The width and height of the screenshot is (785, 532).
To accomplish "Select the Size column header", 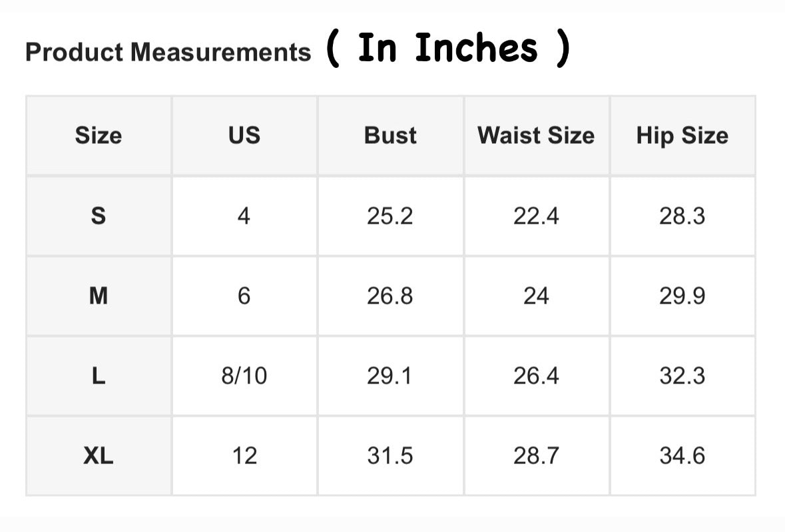I will coord(99,136).
